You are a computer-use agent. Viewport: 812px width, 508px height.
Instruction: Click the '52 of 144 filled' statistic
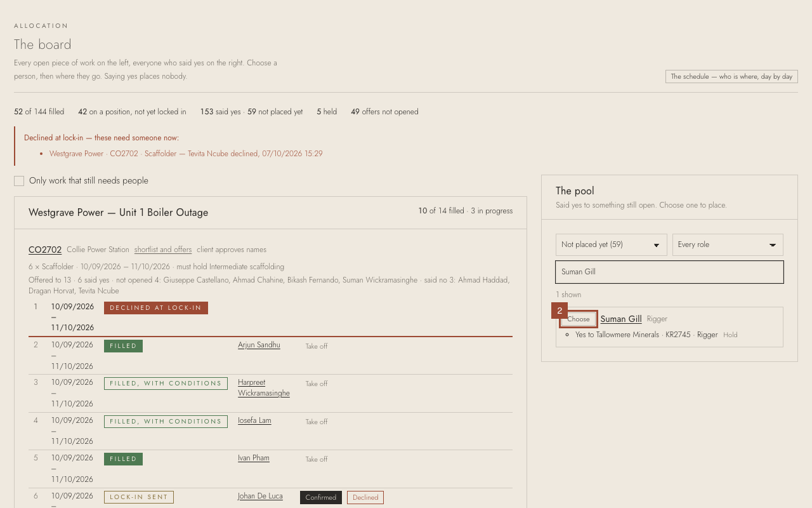coord(39,112)
